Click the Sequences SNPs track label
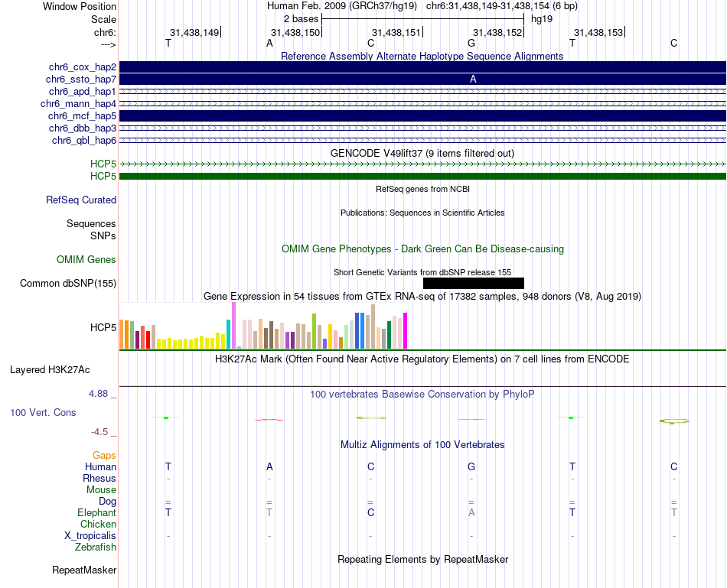 coord(91,230)
